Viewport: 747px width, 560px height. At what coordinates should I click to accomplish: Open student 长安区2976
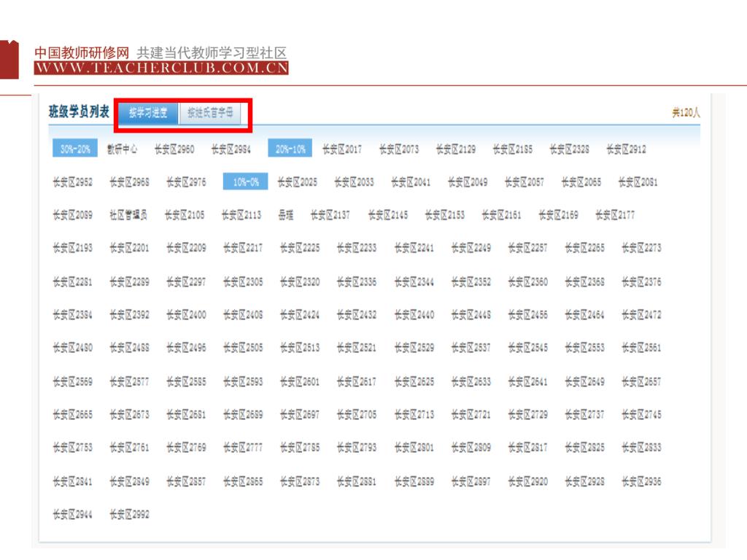click(x=186, y=182)
